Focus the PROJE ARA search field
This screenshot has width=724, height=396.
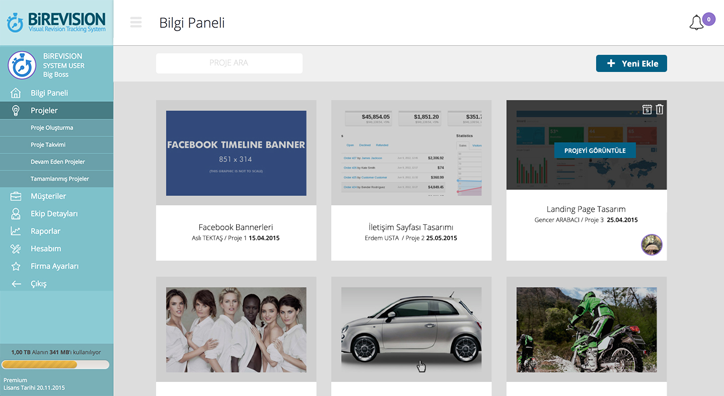click(229, 63)
